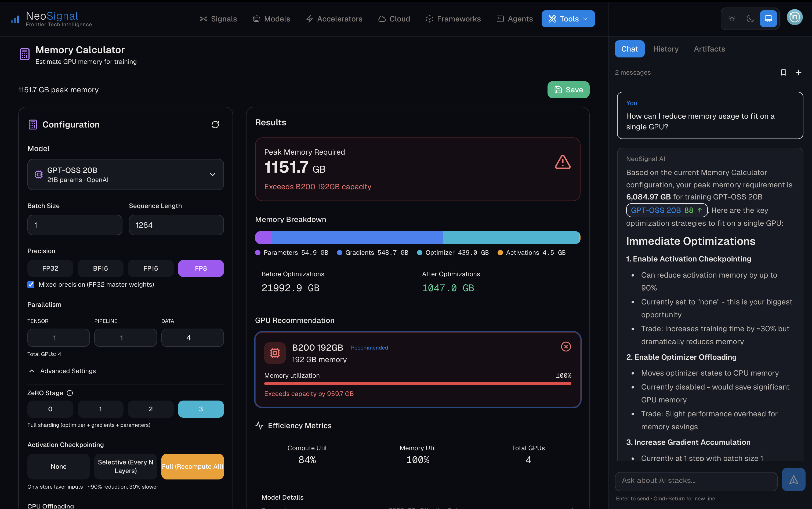Viewport: 812px width, 509px height.
Task: Open the Tools dropdown menu
Action: (568, 19)
